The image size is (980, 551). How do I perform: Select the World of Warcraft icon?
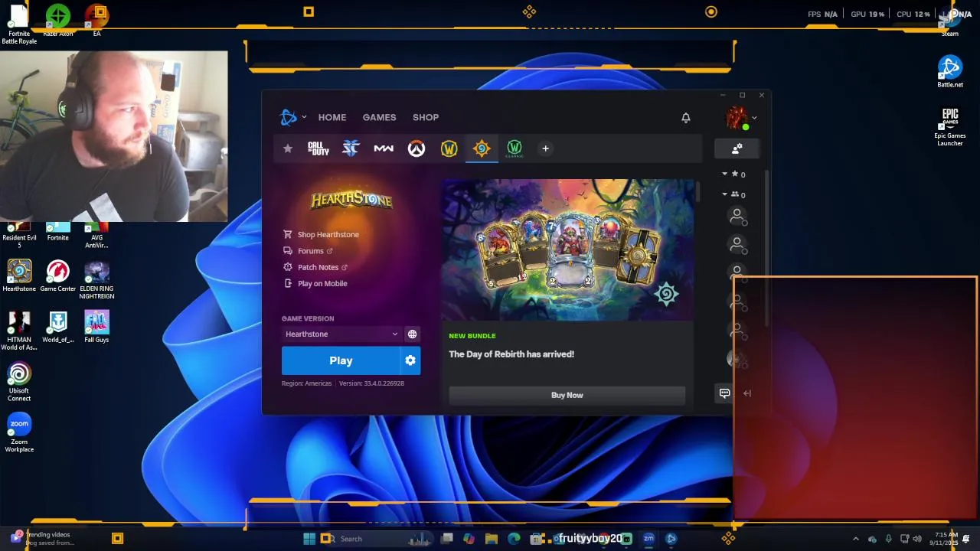449,148
